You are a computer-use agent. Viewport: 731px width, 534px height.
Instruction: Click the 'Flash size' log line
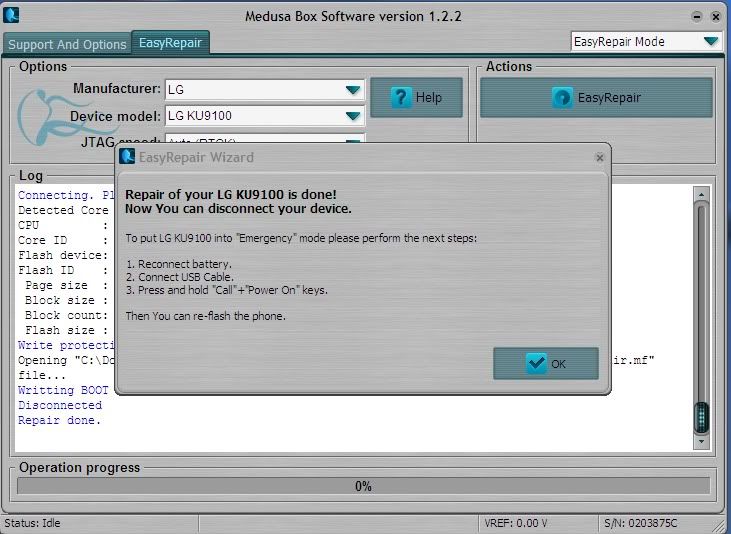[x=66, y=330]
